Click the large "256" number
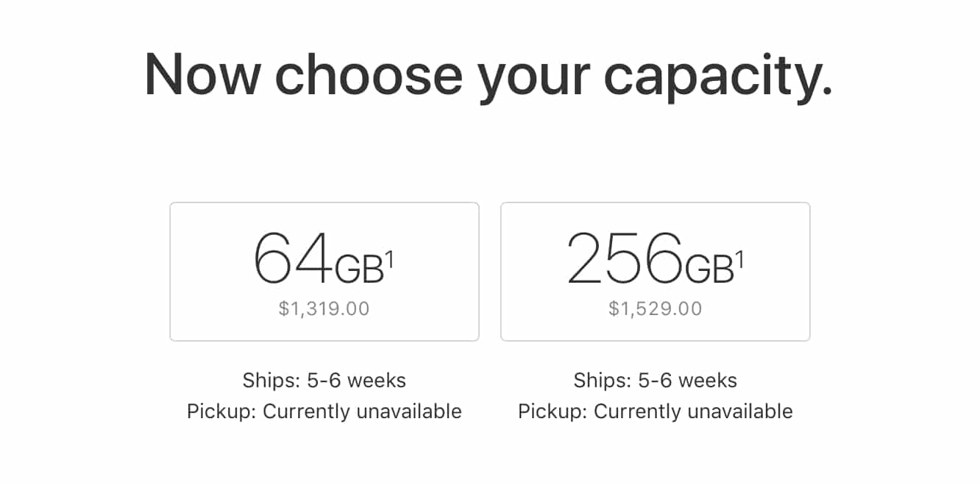This screenshot has height=483, width=980. point(625,259)
